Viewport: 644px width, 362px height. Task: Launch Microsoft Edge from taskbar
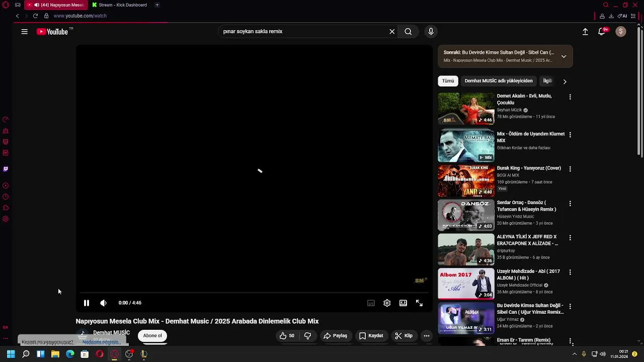click(70, 354)
